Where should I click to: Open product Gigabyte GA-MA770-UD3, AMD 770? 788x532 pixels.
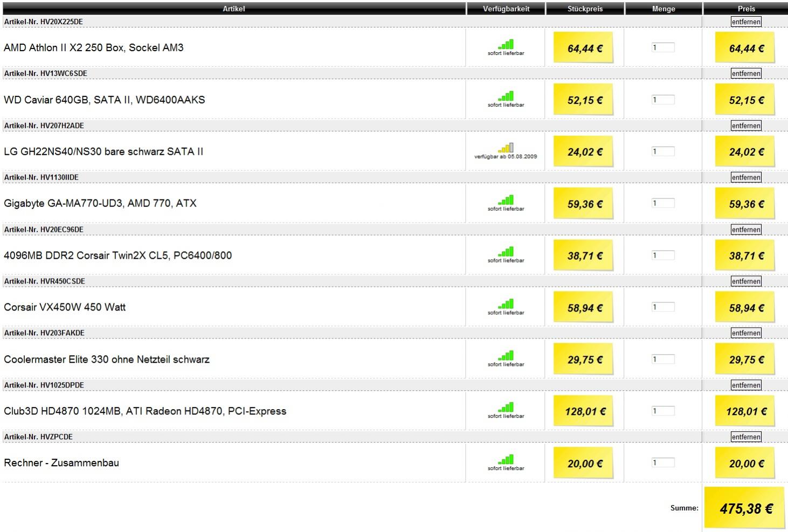click(x=100, y=203)
